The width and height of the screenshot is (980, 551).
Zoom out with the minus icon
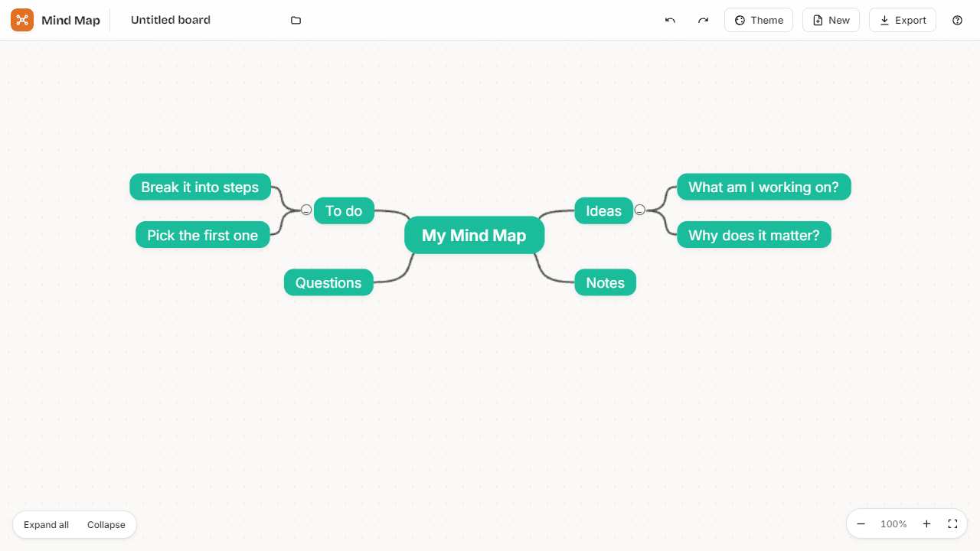[x=861, y=524]
